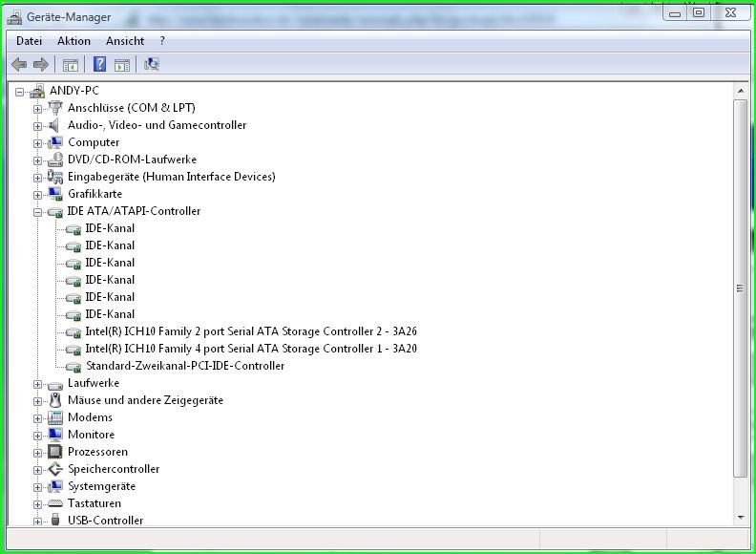Select the USB-Controller label
The height and width of the screenshot is (554, 756).
tap(105, 521)
